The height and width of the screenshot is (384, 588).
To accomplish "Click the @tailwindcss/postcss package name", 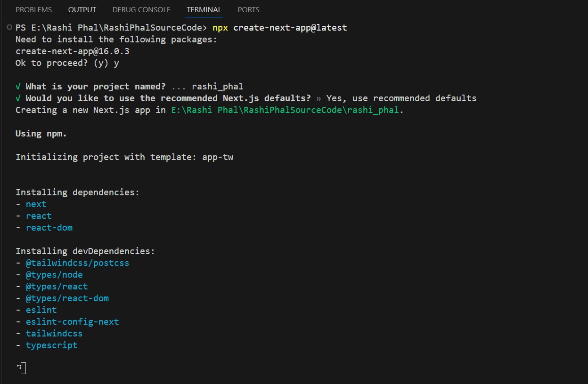I will pyautogui.click(x=77, y=263).
